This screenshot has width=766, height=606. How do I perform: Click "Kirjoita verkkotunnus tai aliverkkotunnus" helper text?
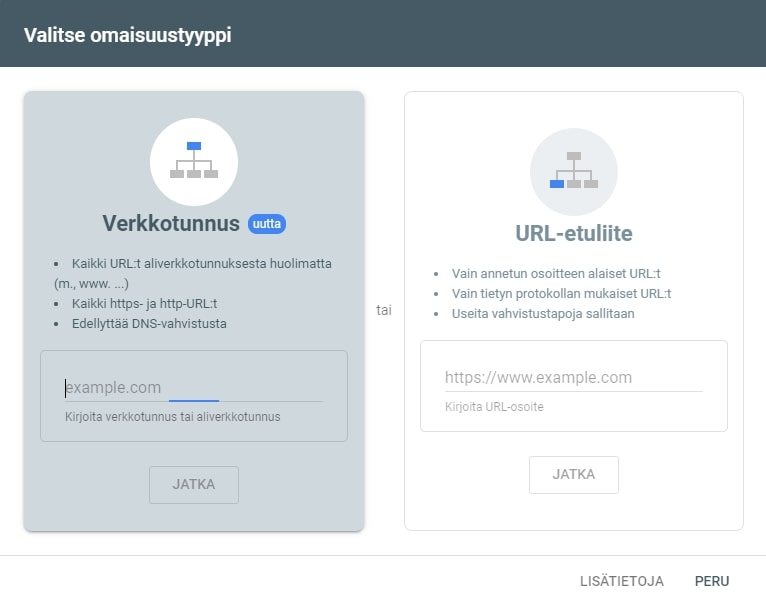172,417
